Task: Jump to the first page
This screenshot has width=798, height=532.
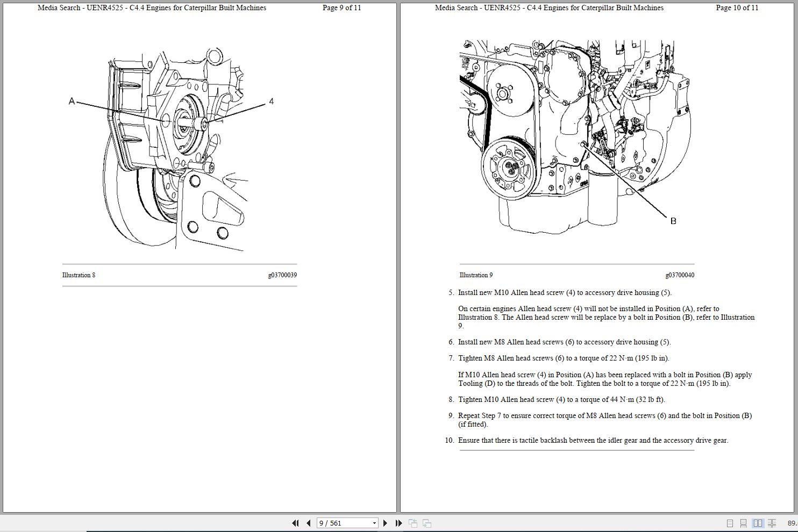Action: [x=296, y=522]
